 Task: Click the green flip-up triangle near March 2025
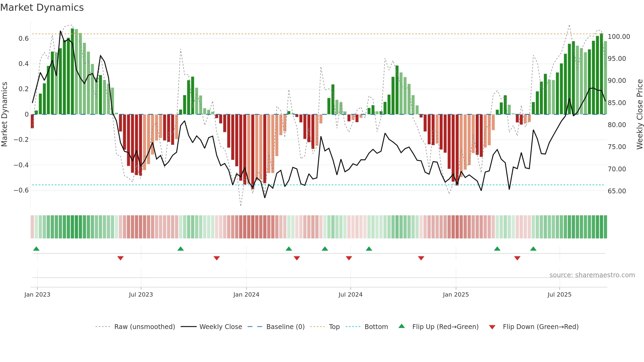[x=497, y=249]
